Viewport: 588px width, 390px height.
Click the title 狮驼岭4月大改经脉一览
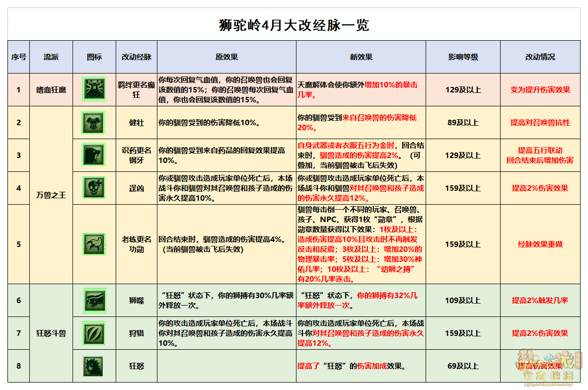point(294,25)
